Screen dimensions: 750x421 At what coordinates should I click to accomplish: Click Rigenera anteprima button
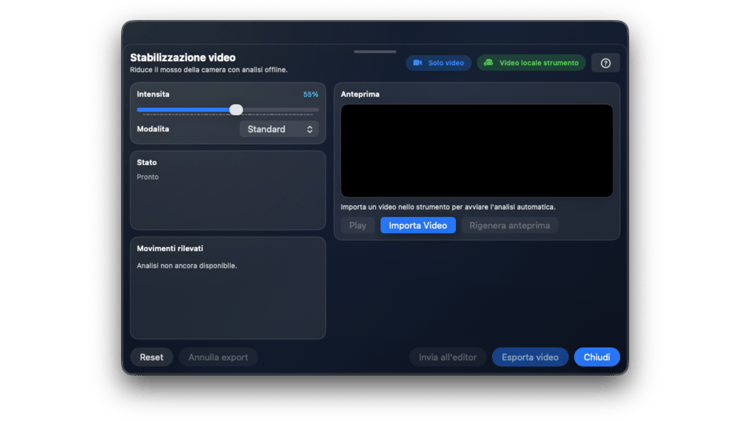[509, 225]
